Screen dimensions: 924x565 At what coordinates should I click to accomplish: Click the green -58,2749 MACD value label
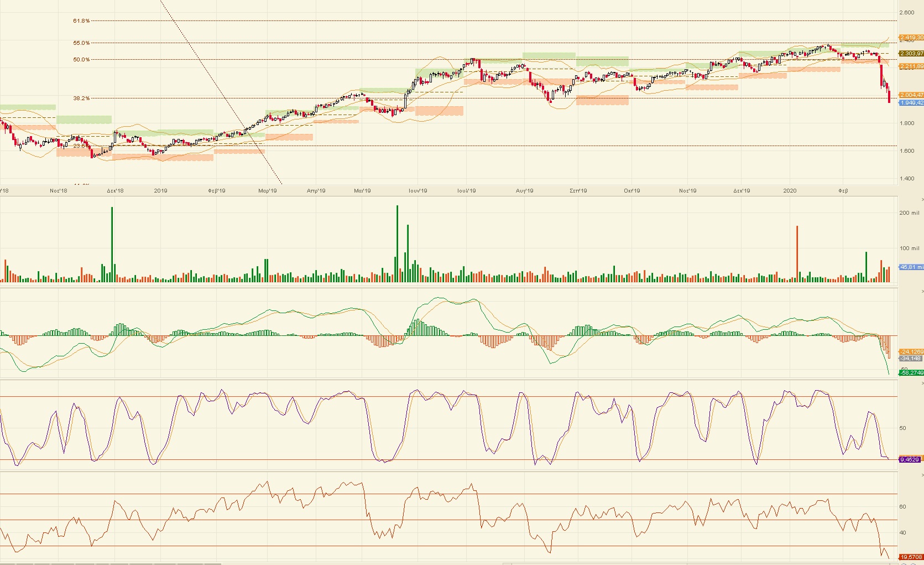click(911, 373)
